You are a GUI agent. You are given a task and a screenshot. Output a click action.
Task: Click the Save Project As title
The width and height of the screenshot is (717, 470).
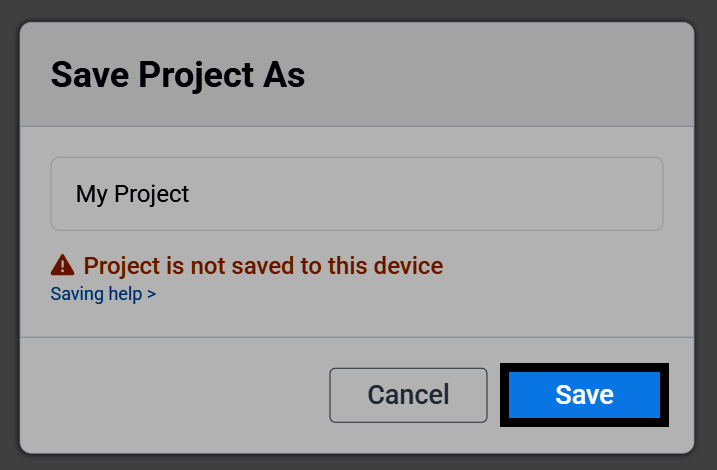point(178,75)
